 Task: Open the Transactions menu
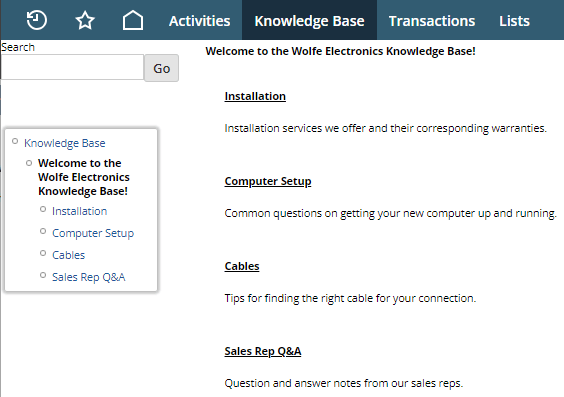point(432,21)
